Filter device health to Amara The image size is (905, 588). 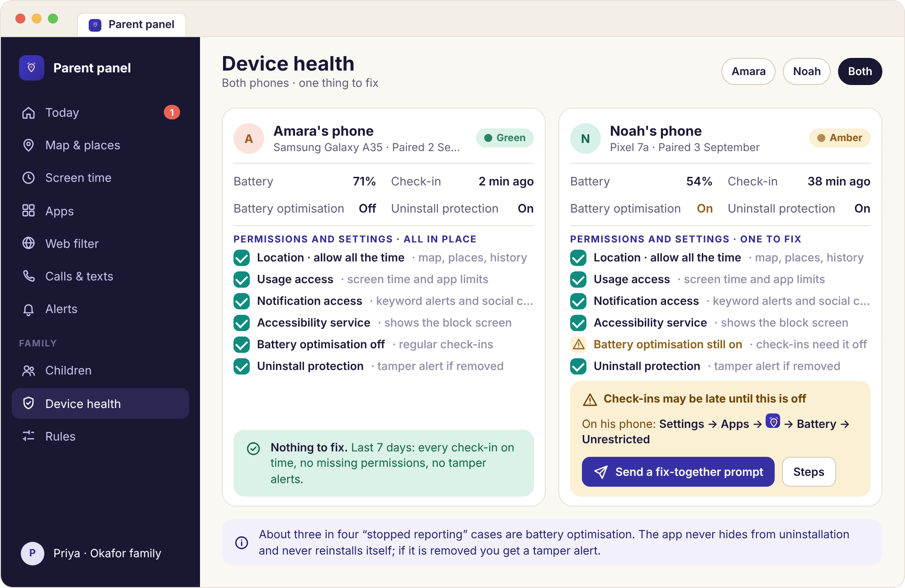(748, 71)
